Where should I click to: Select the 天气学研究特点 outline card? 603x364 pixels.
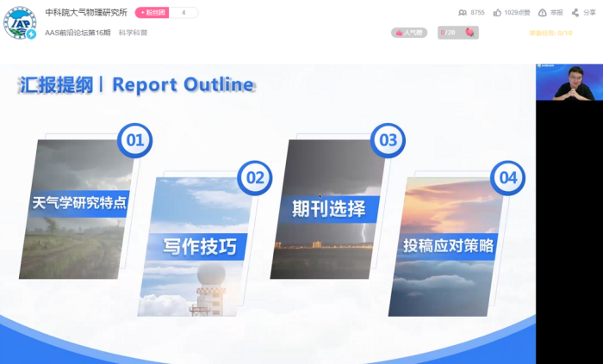77,208
